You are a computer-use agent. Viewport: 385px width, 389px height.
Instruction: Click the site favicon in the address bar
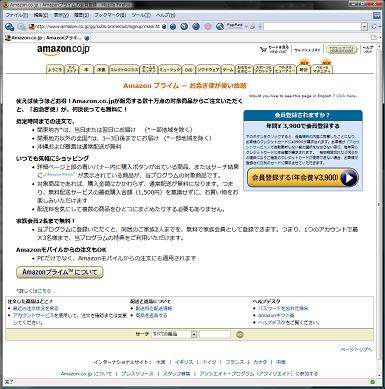click(32, 26)
